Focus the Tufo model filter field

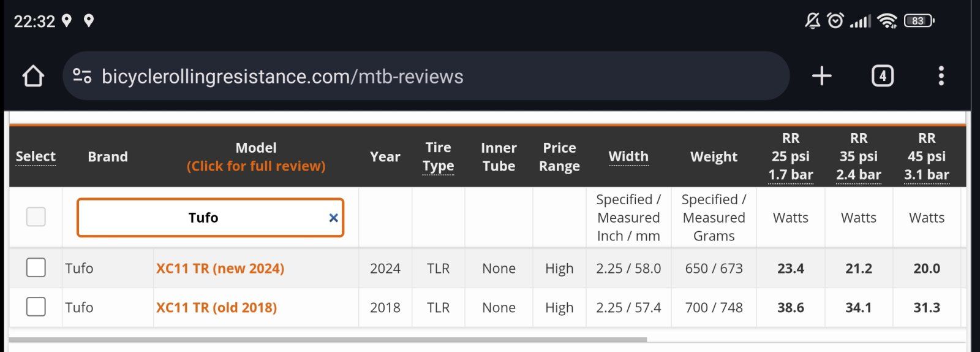(x=202, y=218)
